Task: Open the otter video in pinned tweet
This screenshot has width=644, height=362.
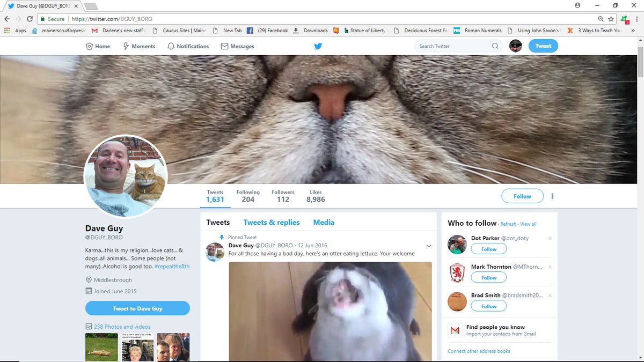Action: click(x=330, y=311)
